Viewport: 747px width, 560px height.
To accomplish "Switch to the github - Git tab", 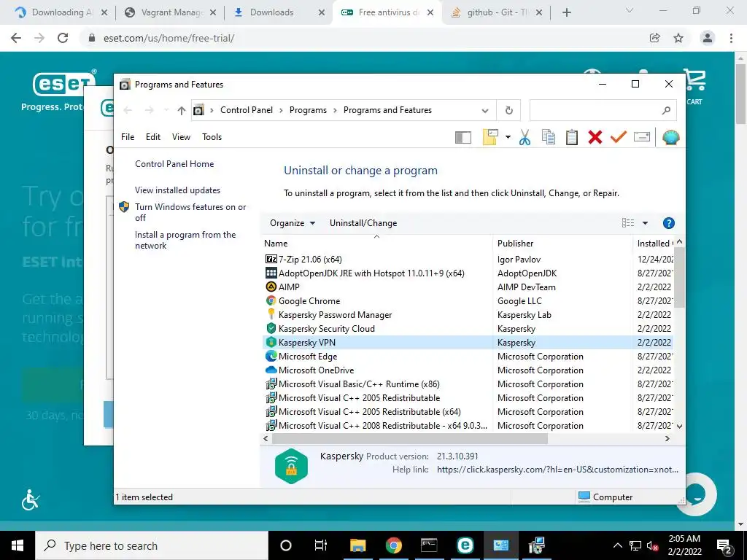I will tap(495, 12).
